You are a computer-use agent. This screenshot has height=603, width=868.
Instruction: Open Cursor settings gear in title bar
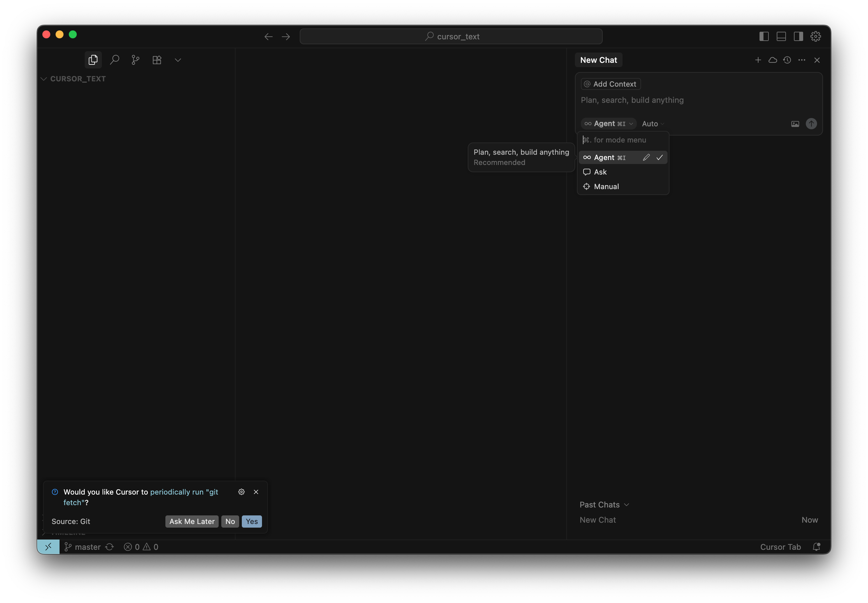[816, 36]
